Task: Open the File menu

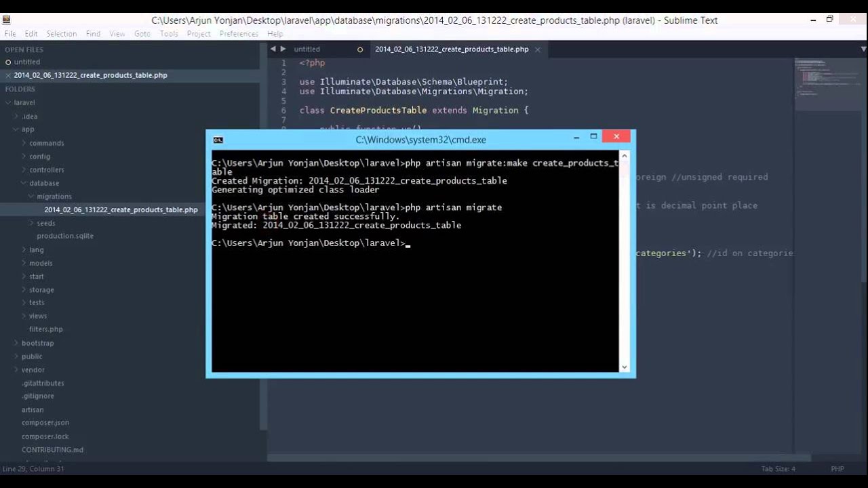Action: (x=10, y=33)
